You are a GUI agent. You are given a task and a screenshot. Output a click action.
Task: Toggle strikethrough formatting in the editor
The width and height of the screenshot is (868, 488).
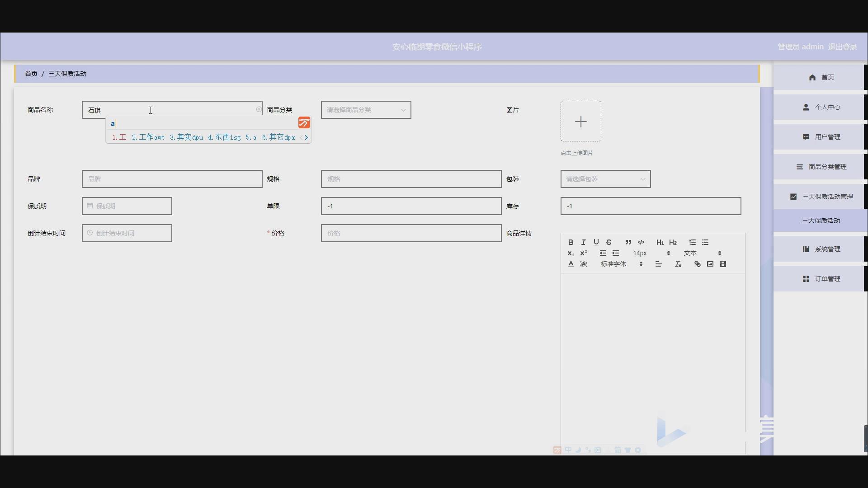click(x=609, y=242)
